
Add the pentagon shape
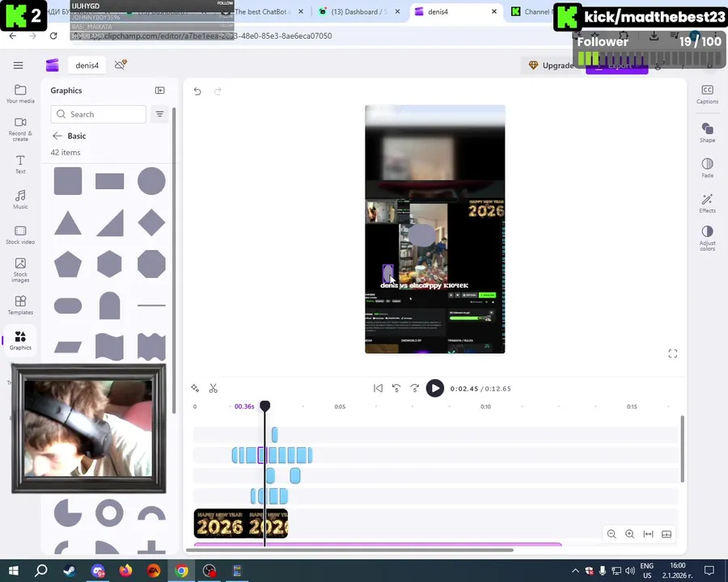(x=68, y=264)
